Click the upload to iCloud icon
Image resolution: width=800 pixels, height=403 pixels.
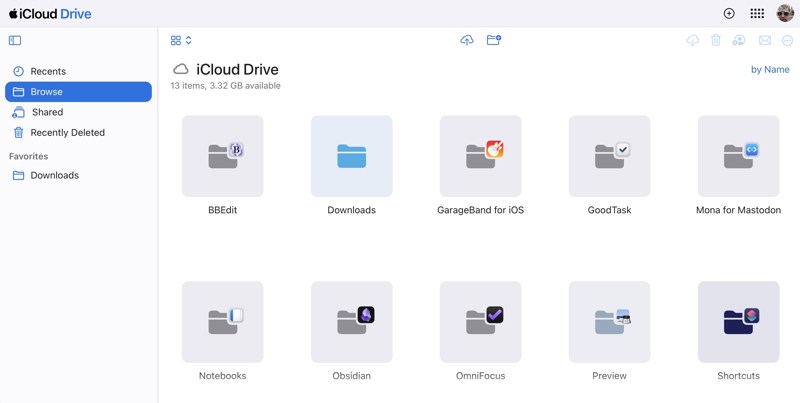click(467, 40)
